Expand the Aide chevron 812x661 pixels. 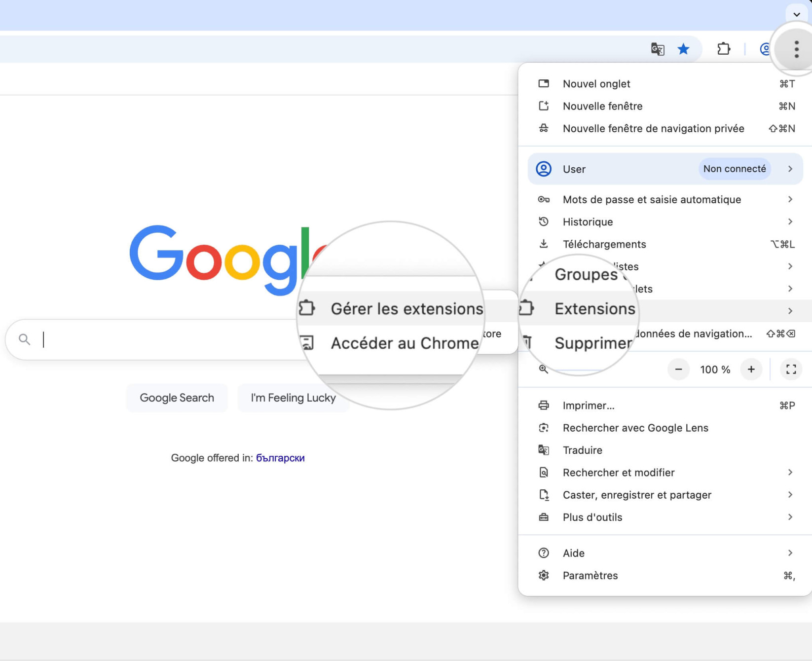click(790, 553)
